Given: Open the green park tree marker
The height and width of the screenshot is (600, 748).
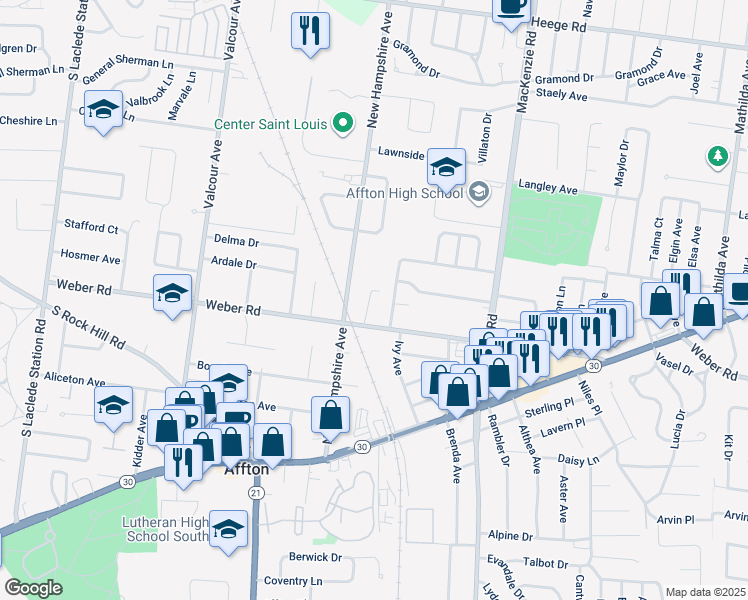Looking at the screenshot, I should point(717,157).
